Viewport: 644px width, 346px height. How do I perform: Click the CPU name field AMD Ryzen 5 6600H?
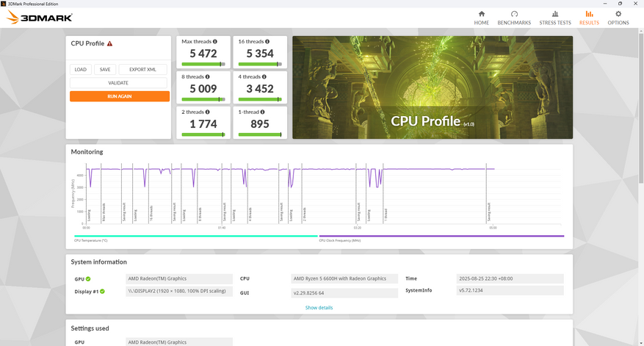(x=344, y=278)
